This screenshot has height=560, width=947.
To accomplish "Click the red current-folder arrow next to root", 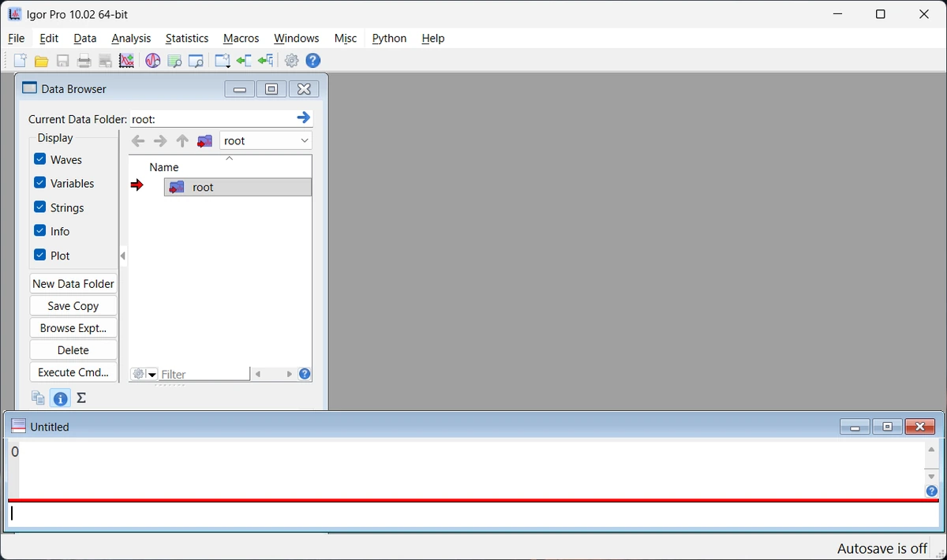I will click(137, 185).
